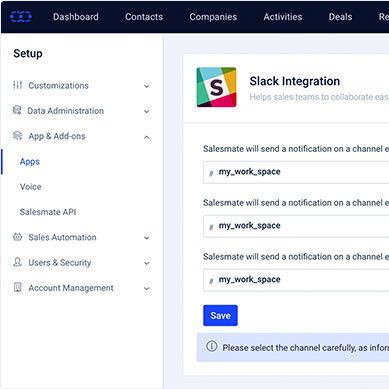Click the info icon in the notice

point(211,346)
